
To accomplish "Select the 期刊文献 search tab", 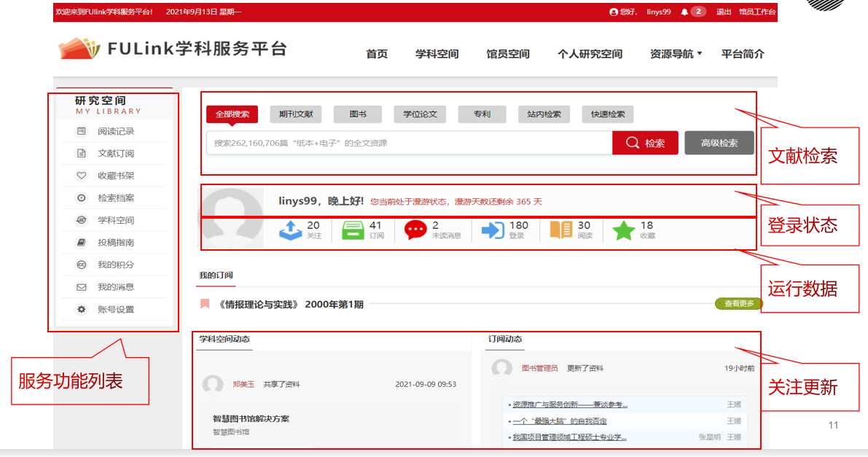I will coord(296,114).
